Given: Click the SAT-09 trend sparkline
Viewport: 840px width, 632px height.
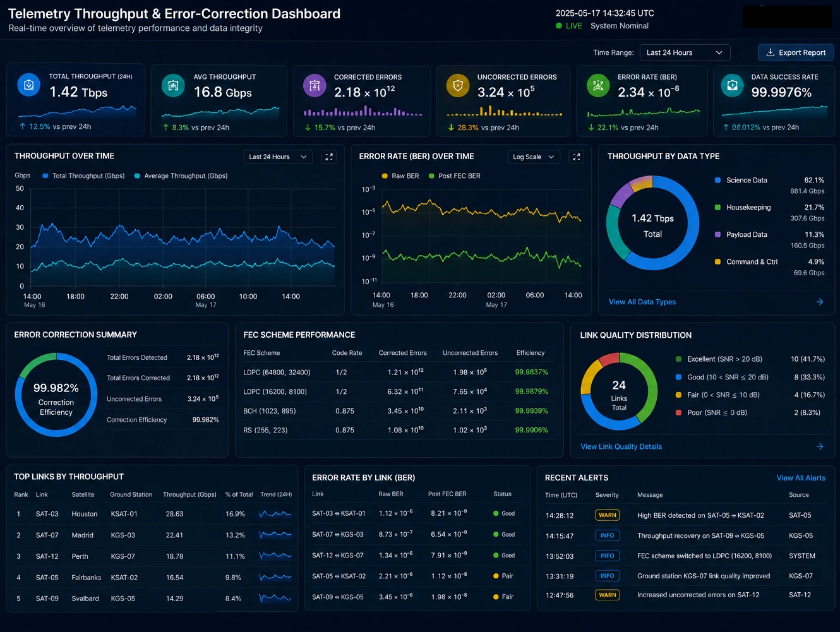Looking at the screenshot, I should click(x=275, y=598).
